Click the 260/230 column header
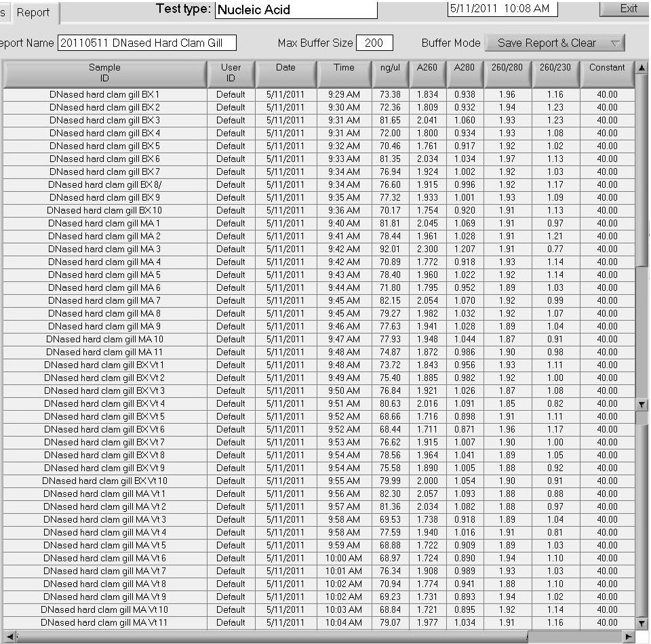Viewport: 651px width, 644px height. pos(555,68)
